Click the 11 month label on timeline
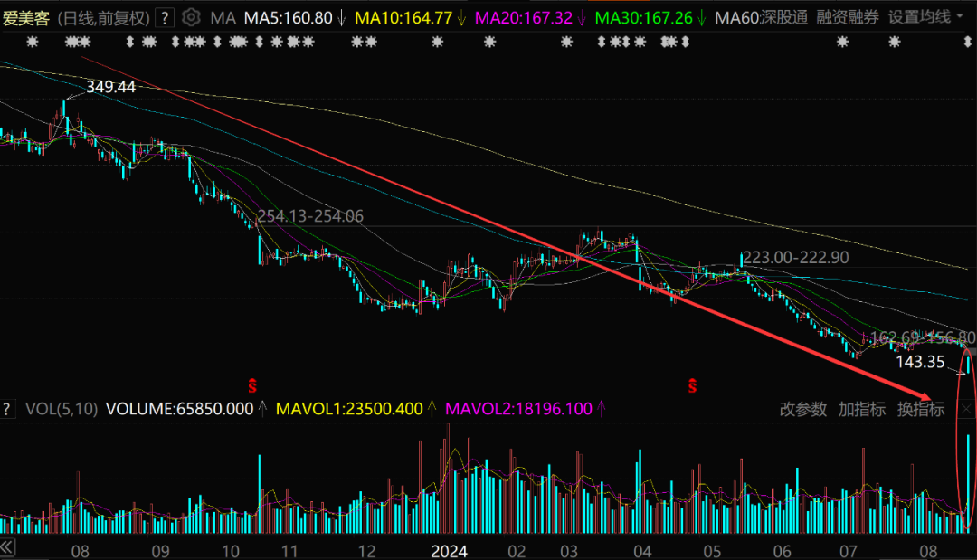Image resolution: width=977 pixels, height=560 pixels. point(289,551)
